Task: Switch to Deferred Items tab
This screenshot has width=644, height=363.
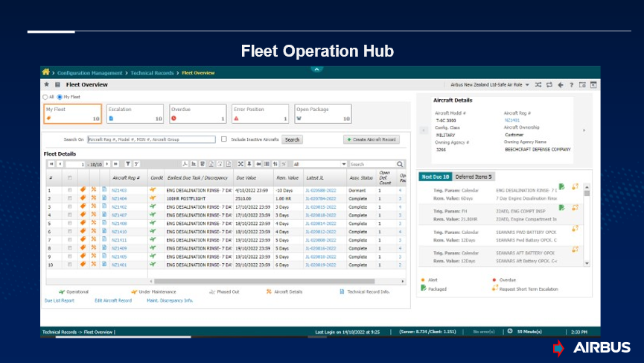Action: pos(474,177)
